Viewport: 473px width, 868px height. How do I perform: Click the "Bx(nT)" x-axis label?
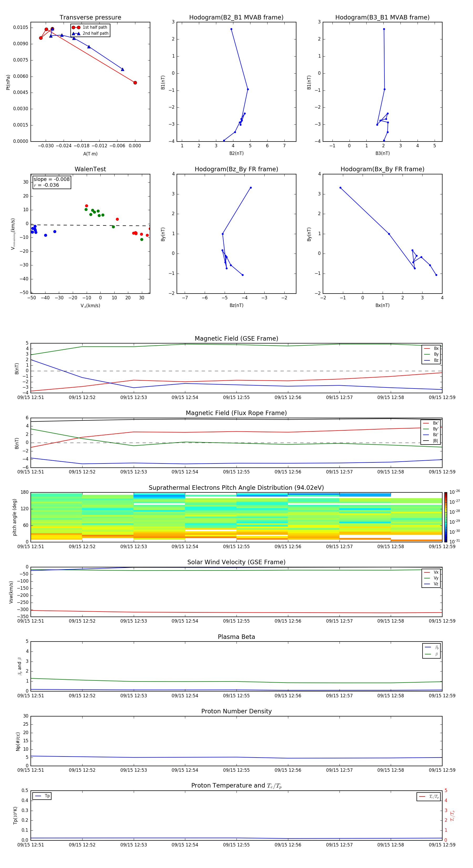pos(382,305)
